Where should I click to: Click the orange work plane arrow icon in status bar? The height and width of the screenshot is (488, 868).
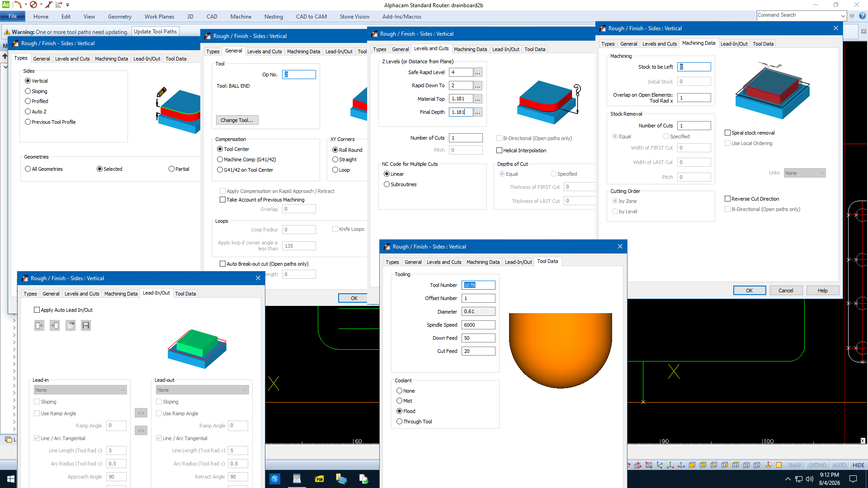pyautogui.click(x=768, y=465)
